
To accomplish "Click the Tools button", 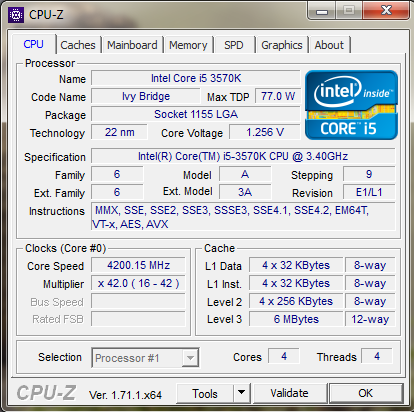I will pyautogui.click(x=205, y=393).
